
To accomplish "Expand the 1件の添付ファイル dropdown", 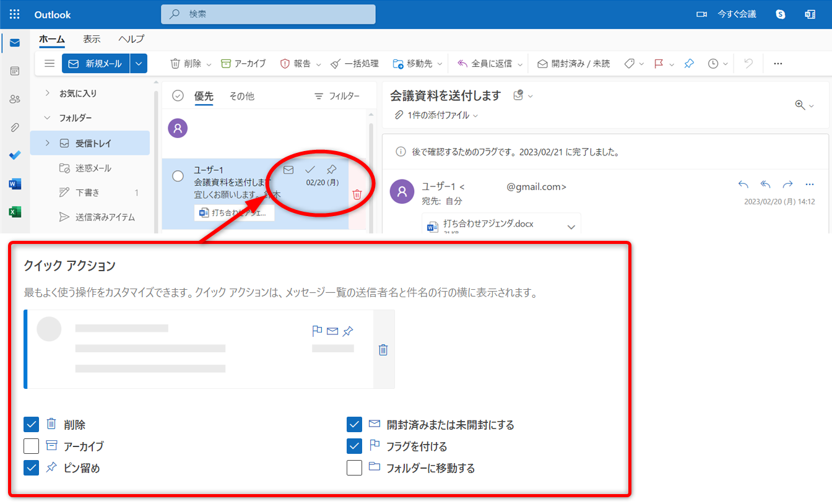I will click(437, 115).
